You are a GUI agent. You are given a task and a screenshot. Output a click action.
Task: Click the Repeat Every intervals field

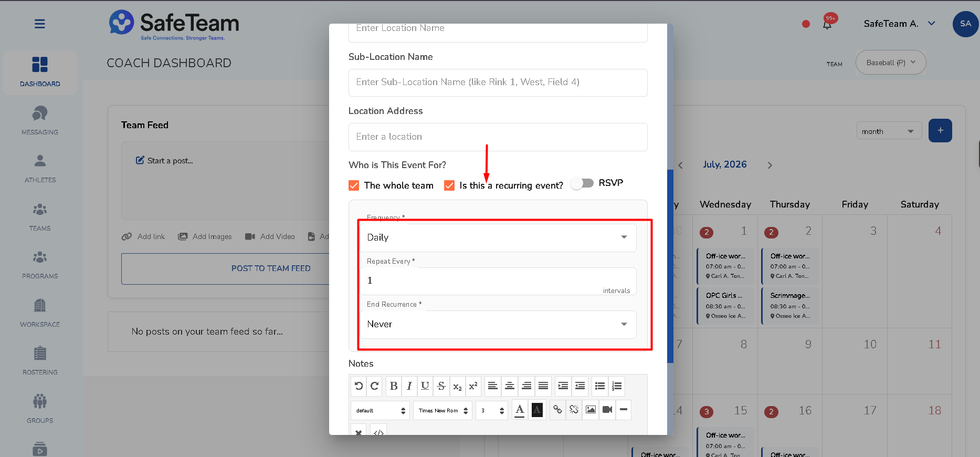coord(498,281)
